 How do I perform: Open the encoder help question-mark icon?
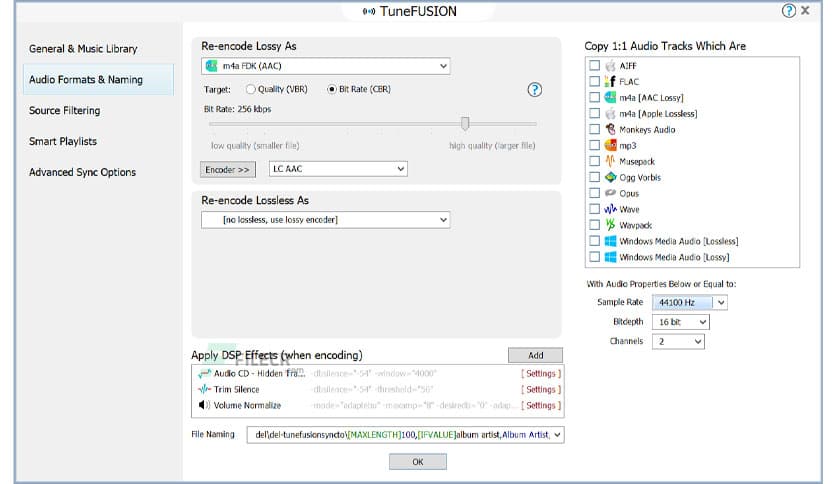(534, 90)
